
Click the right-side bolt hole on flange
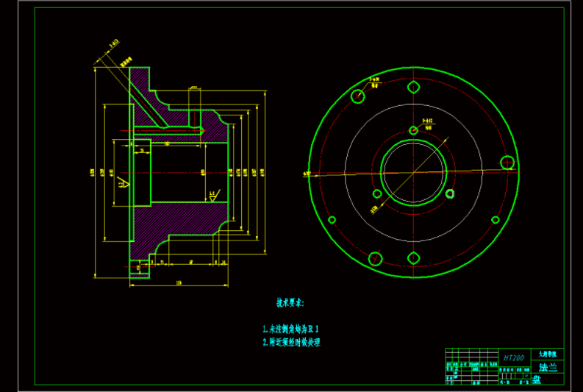(507, 162)
